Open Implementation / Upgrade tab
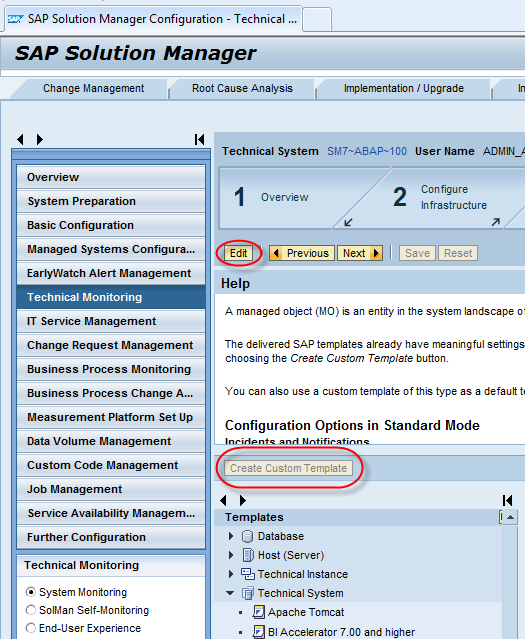 [x=403, y=88]
